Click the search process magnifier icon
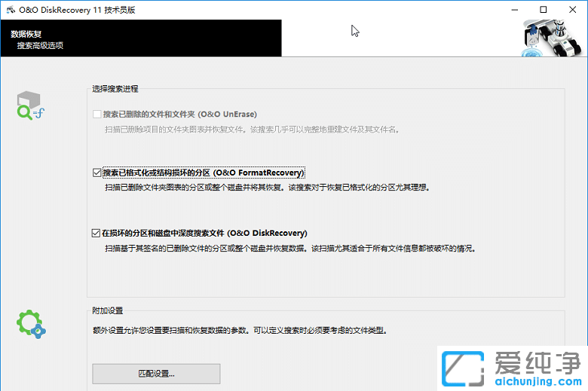This screenshot has height=391, width=588. [x=30, y=105]
